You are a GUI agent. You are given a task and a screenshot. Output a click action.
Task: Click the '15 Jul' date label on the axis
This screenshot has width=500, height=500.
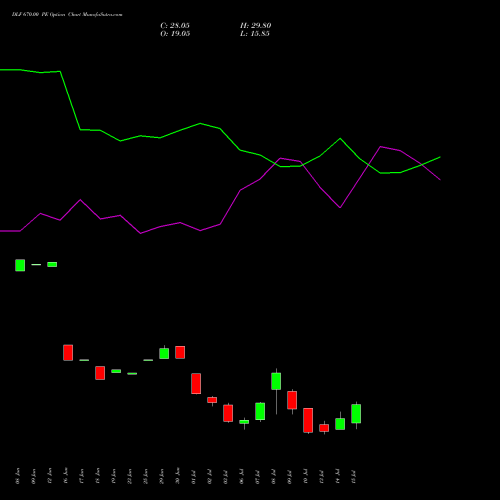354,477
